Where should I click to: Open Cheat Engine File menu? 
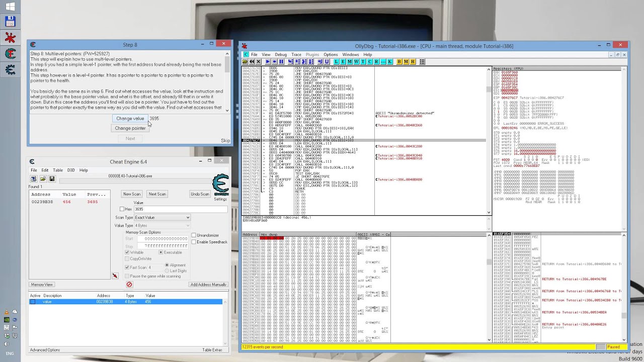click(34, 170)
